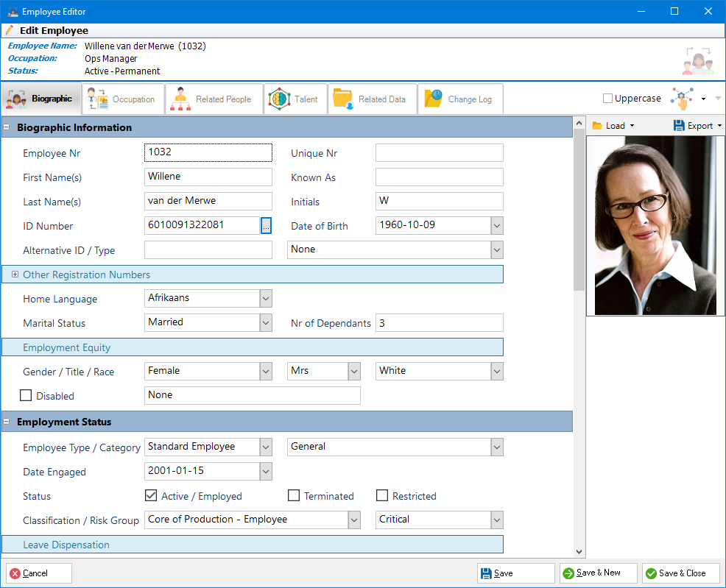Click the people icon in the header's right corner
The height and width of the screenshot is (588, 726).
pyautogui.click(x=699, y=60)
